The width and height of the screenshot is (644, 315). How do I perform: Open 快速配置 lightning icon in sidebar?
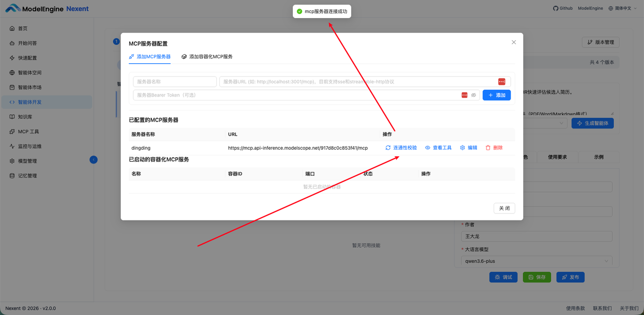[12, 58]
